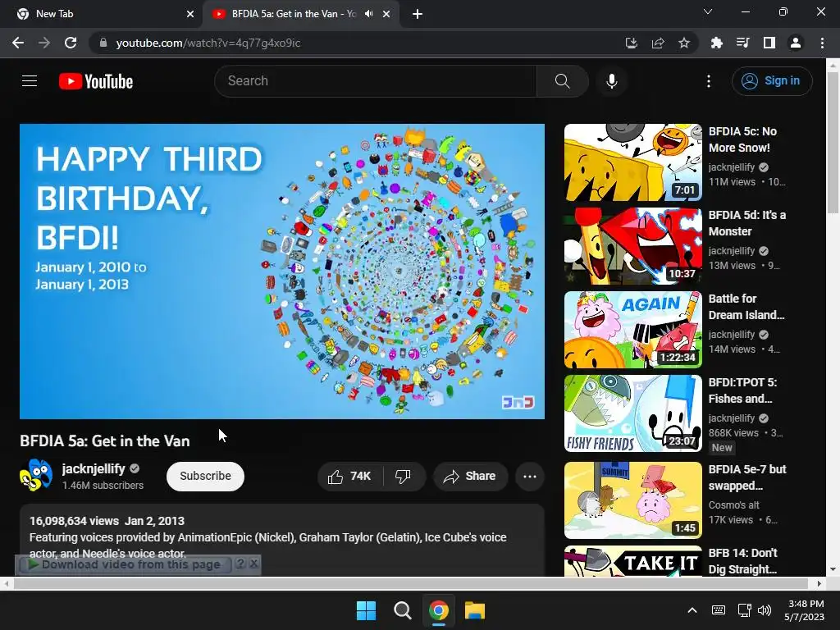The image size is (840, 630).
Task: Open BFDIA 5d: It's a Monster thumbnail
Action: point(632,246)
